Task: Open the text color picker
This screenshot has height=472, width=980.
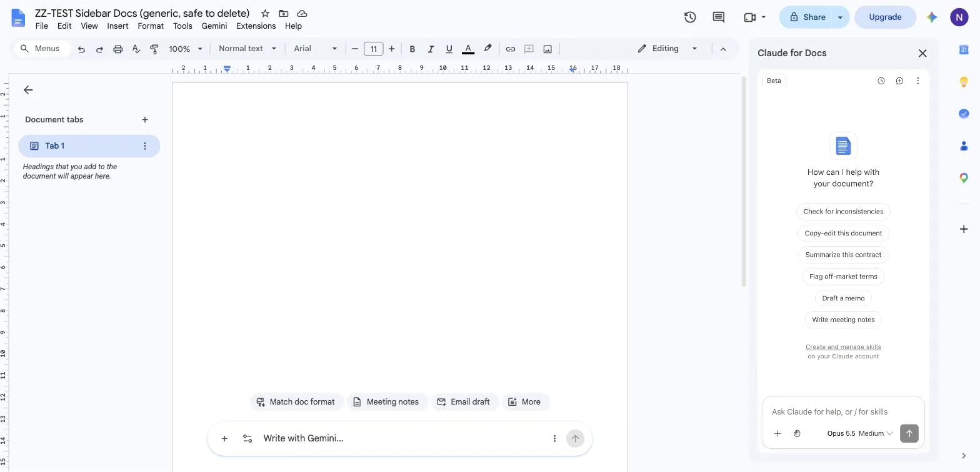Action: click(467, 49)
